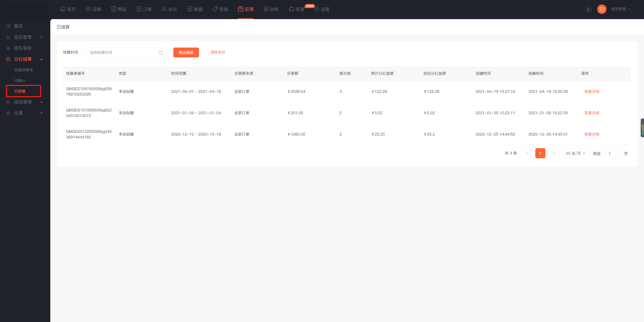This screenshot has width=644, height=322.
Task: Open the 20 条/页 page size dropdown
Action: point(576,153)
